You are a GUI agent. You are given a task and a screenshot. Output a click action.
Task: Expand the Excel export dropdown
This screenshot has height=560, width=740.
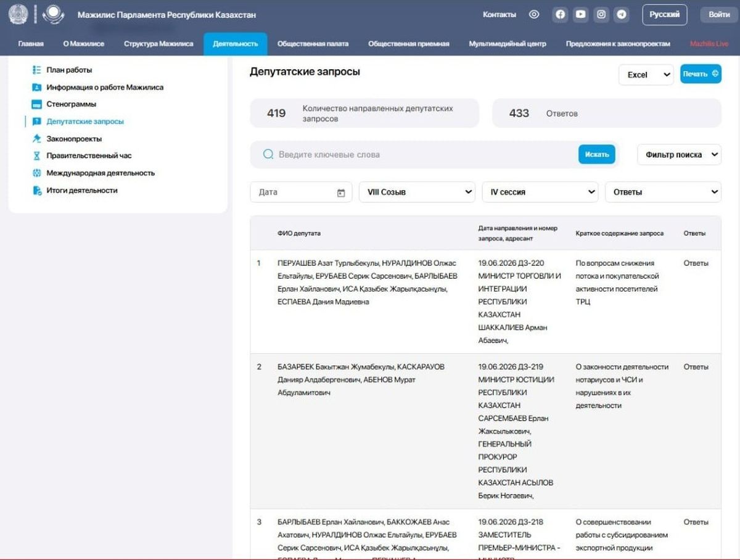646,75
